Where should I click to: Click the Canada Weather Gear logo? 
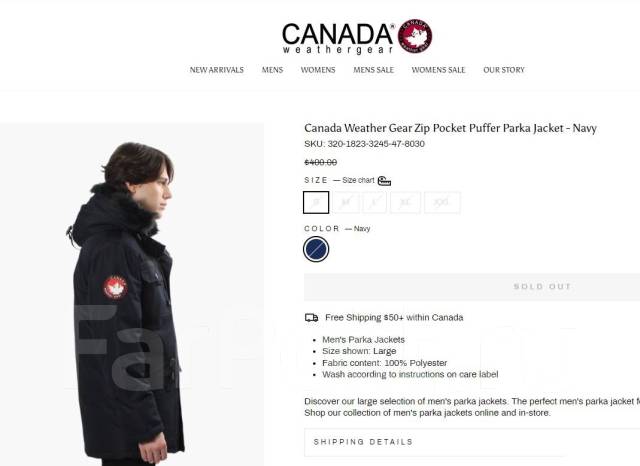click(357, 37)
